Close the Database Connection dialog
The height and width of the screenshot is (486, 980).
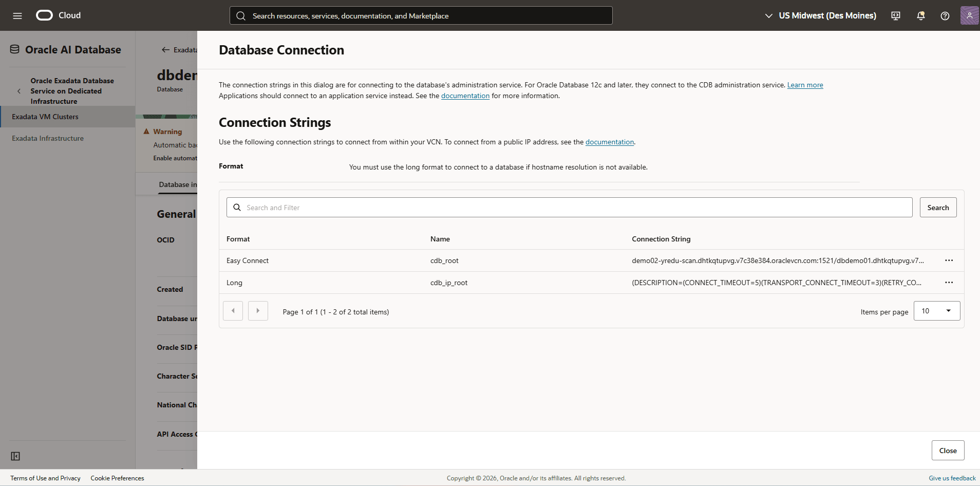click(x=948, y=451)
